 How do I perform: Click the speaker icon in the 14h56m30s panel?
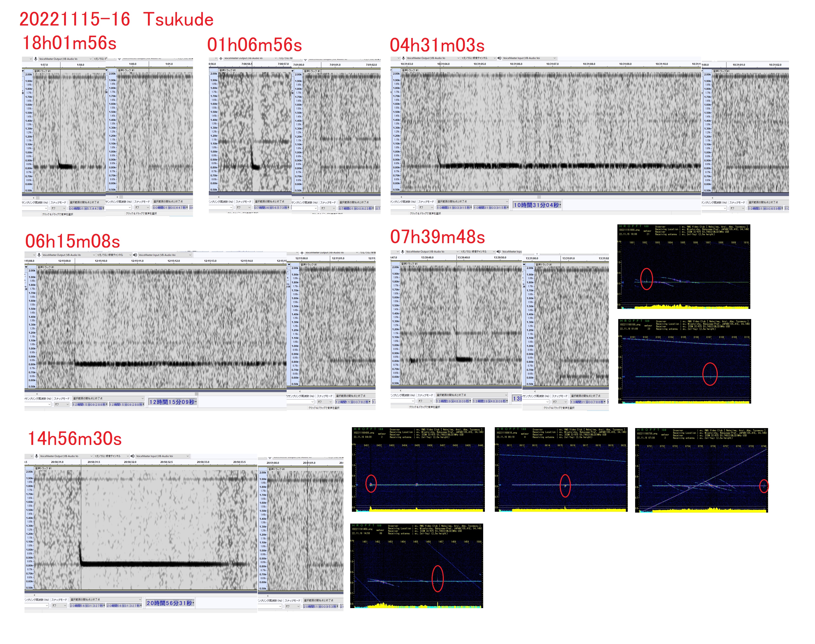(x=132, y=456)
